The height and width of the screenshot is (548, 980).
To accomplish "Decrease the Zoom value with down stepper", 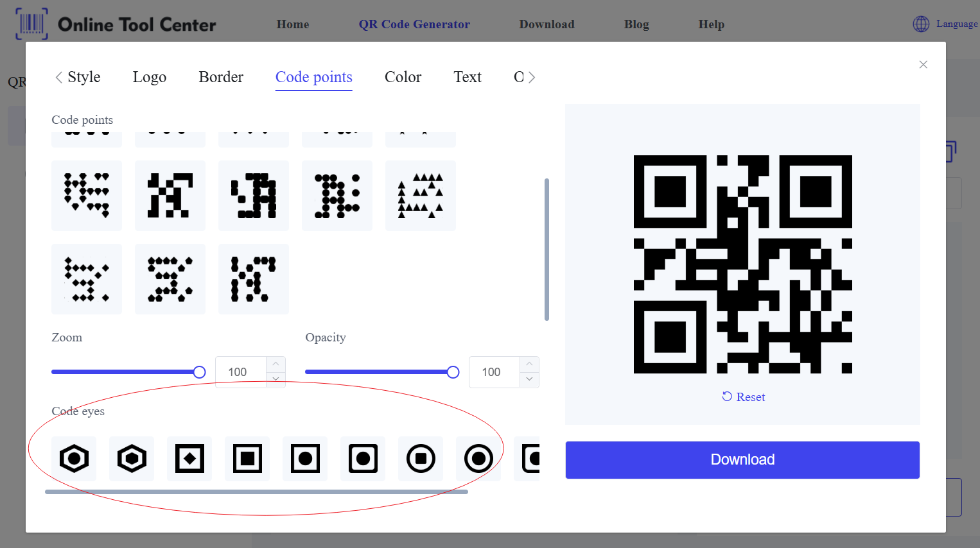I will point(276,379).
